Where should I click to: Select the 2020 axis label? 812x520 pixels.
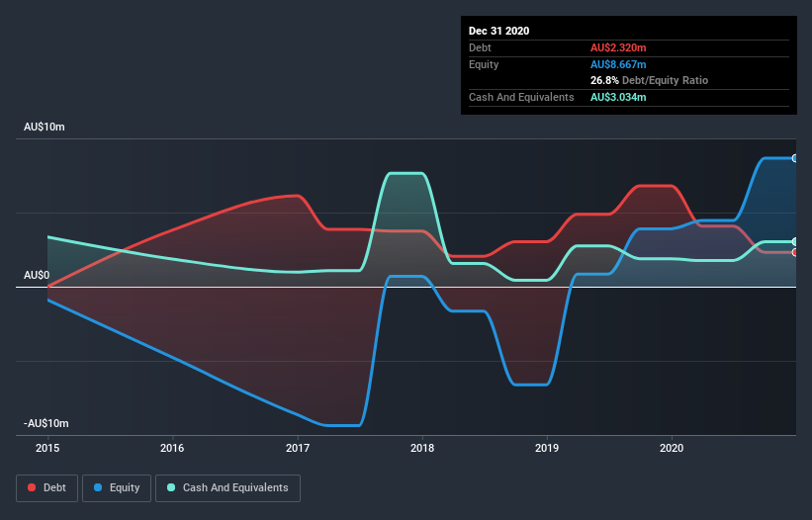[x=672, y=448]
